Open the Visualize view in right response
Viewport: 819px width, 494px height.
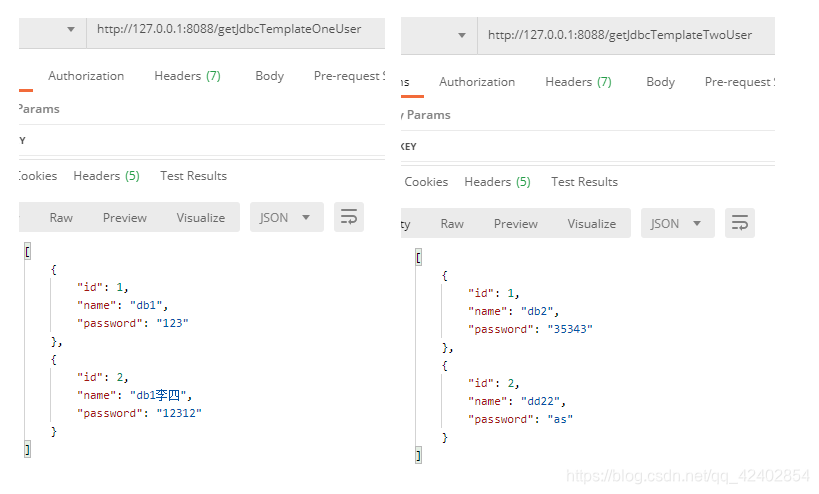[592, 223]
